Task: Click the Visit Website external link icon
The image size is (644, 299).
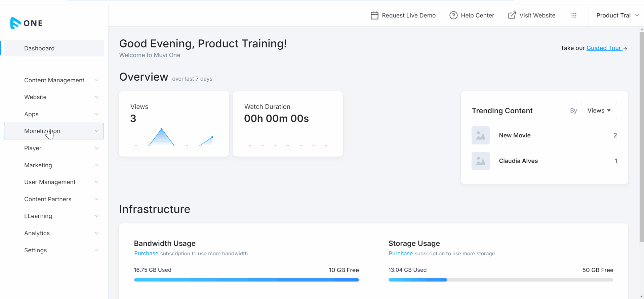Action: 512,15
